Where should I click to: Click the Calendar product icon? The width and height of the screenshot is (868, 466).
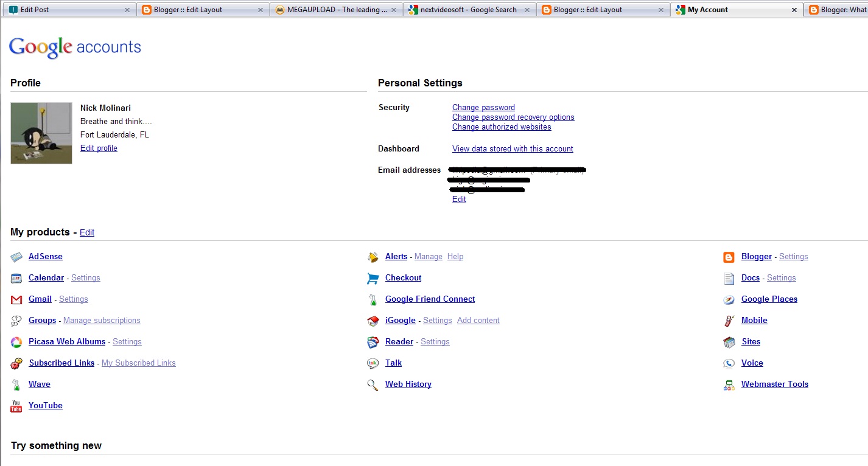click(16, 278)
